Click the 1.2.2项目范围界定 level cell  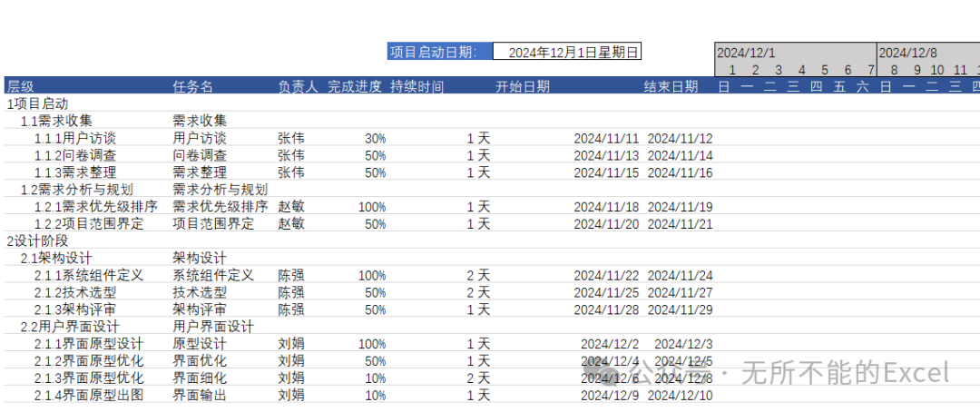pyautogui.click(x=89, y=224)
